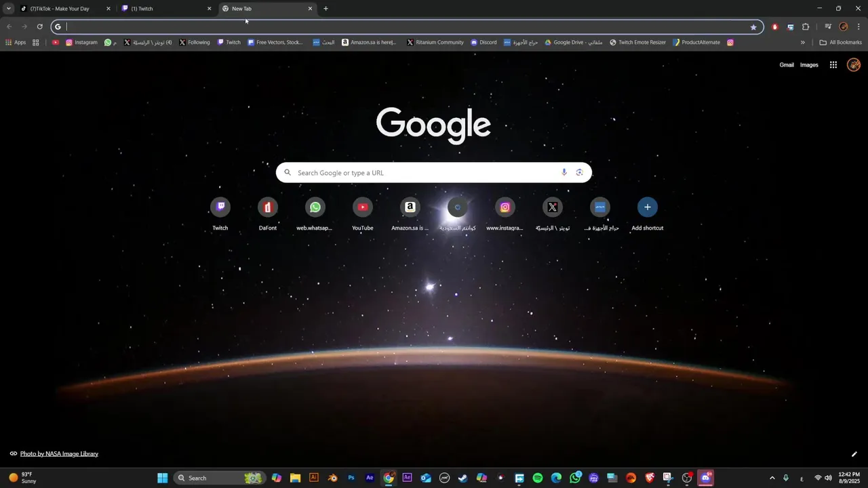
Task: Reload the page
Action: (x=39, y=27)
